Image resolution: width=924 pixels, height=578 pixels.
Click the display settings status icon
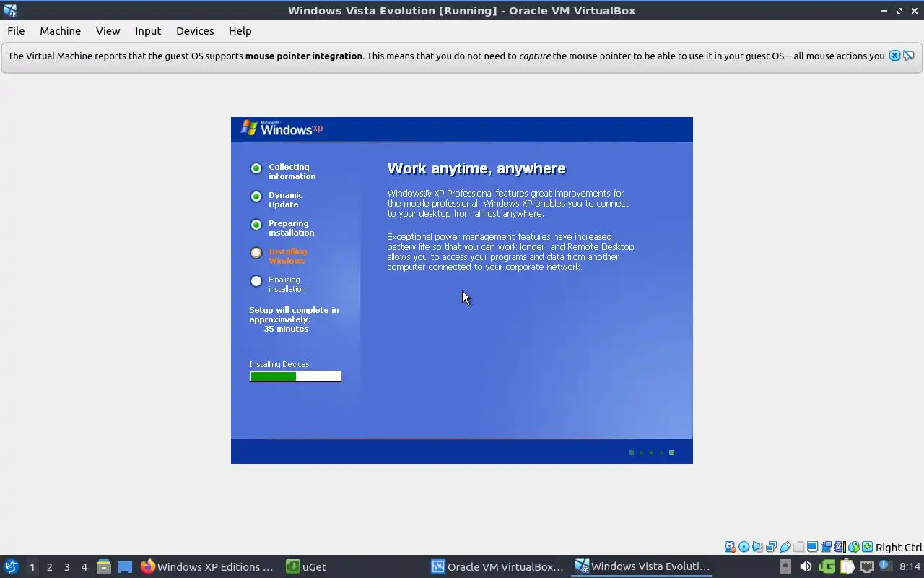coord(812,547)
